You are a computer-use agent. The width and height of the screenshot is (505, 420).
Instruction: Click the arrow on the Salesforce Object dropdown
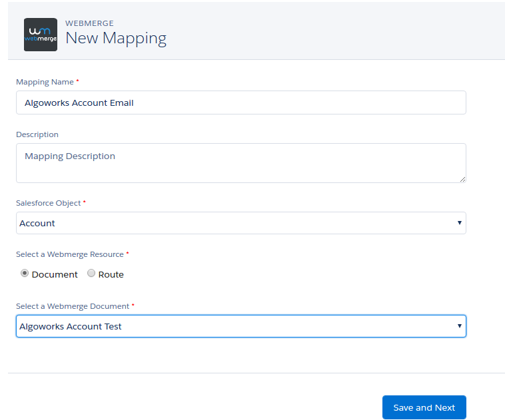point(459,223)
